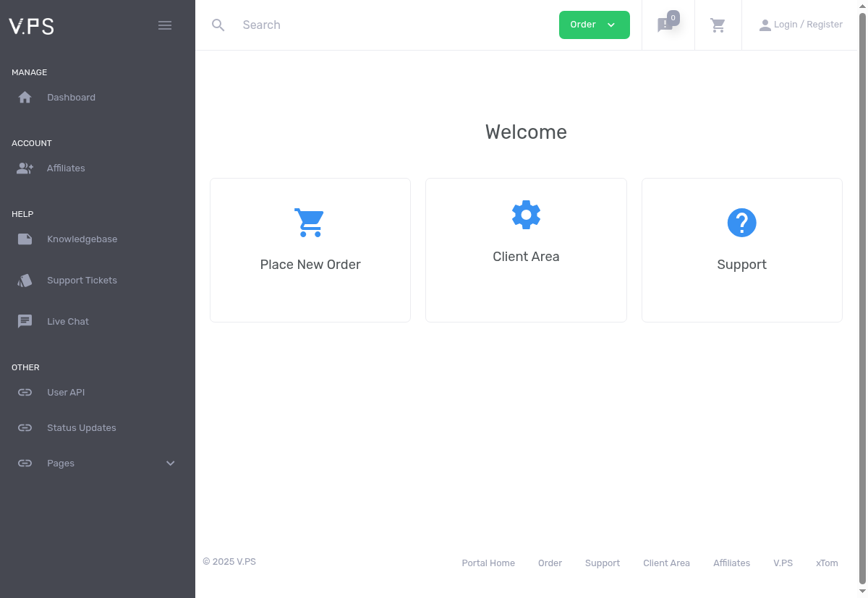Screen dimensions: 868x598
Task: Click the search magnifier icon
Action: coord(218,25)
